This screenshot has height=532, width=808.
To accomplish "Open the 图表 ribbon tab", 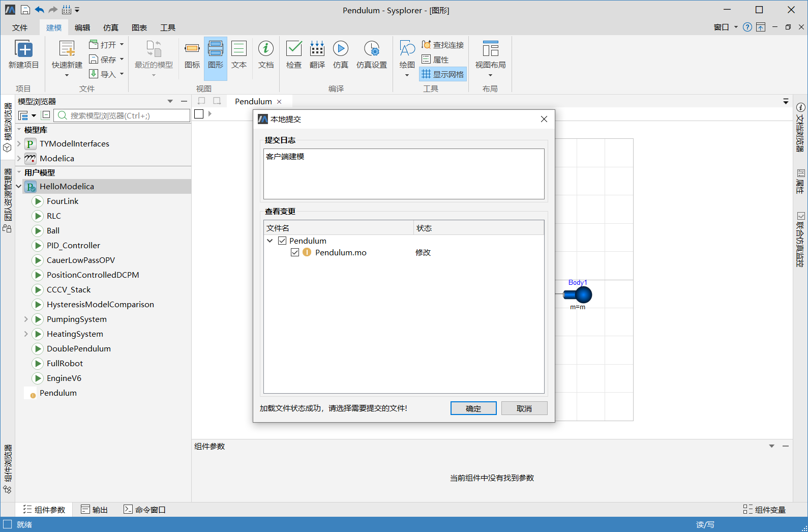I will 139,27.
